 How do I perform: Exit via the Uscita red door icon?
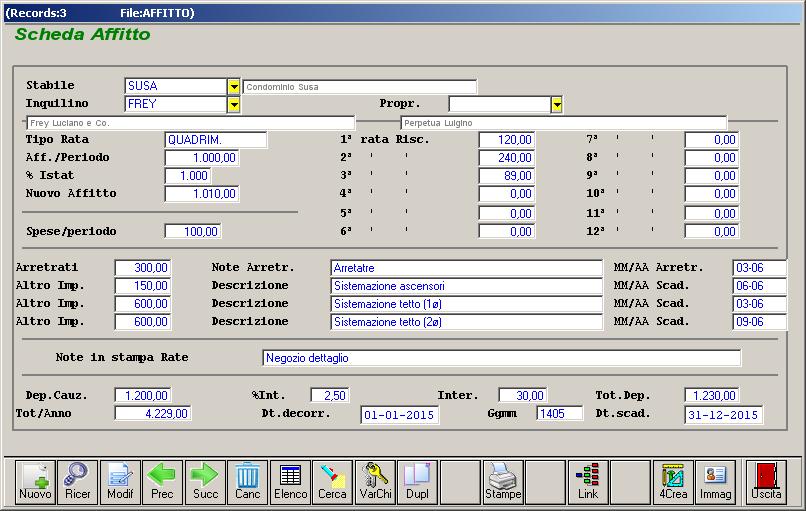(766, 481)
